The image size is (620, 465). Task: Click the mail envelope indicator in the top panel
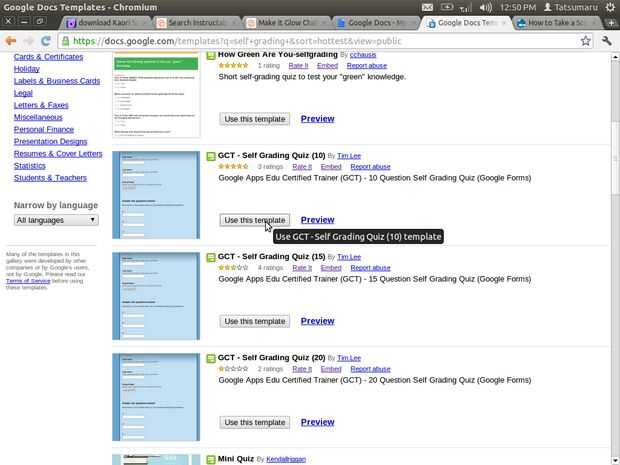tap(427, 7)
